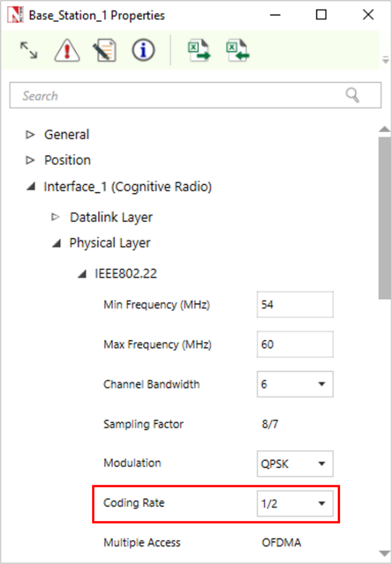Open the Channel Bandwidth dropdown

click(296, 384)
